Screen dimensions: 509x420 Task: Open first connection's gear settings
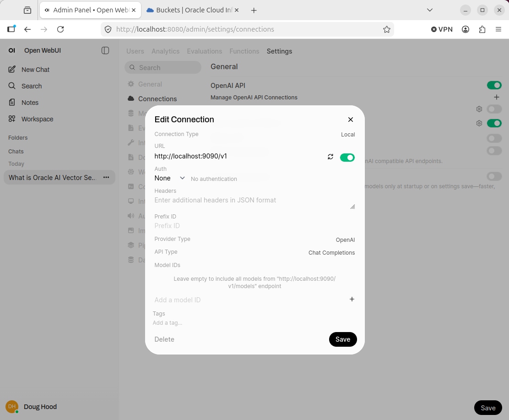click(x=479, y=109)
